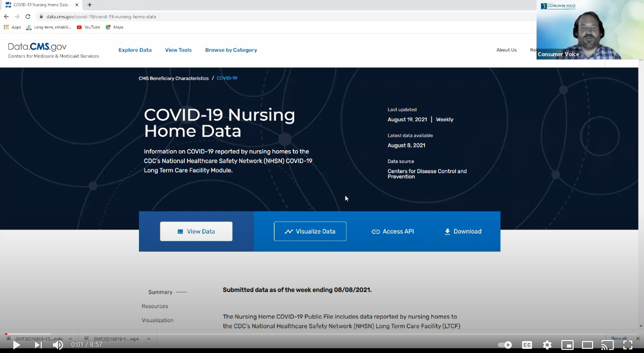Seek along the video progress bar

pyautogui.click(x=322, y=334)
